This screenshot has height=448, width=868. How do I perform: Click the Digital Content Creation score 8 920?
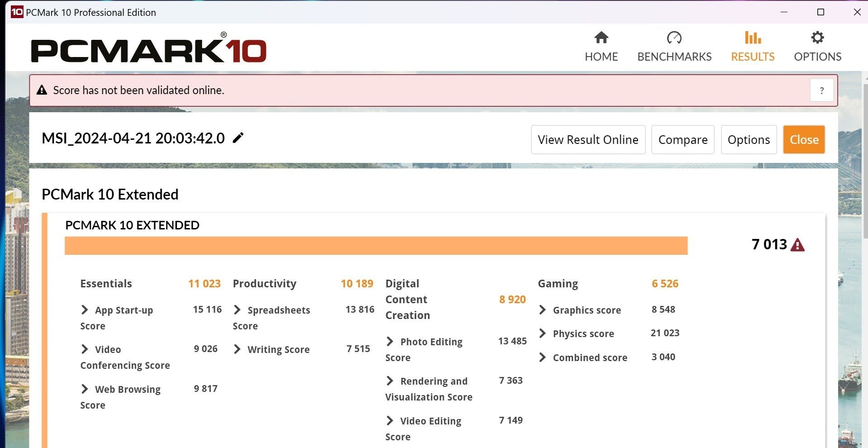(512, 300)
